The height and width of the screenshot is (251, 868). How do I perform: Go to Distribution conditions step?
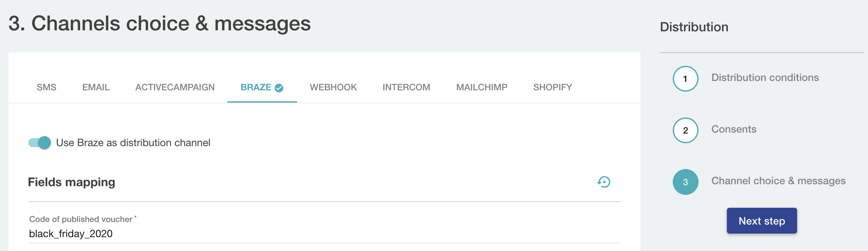point(765,78)
